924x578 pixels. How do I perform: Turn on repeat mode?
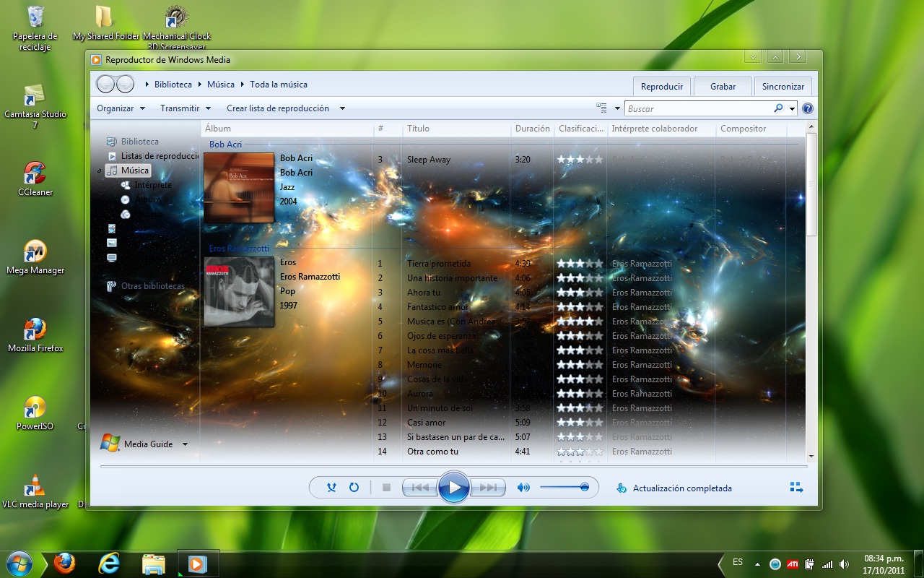point(354,487)
